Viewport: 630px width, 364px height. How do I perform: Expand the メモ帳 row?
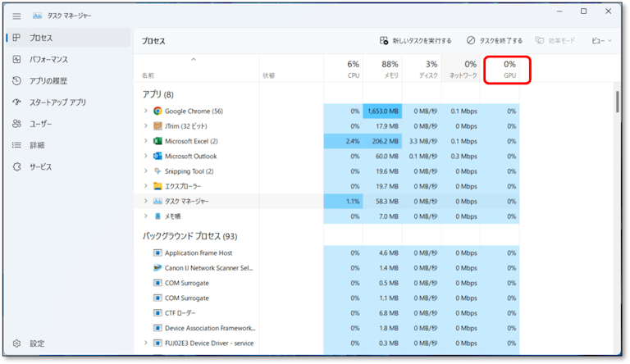coord(146,216)
